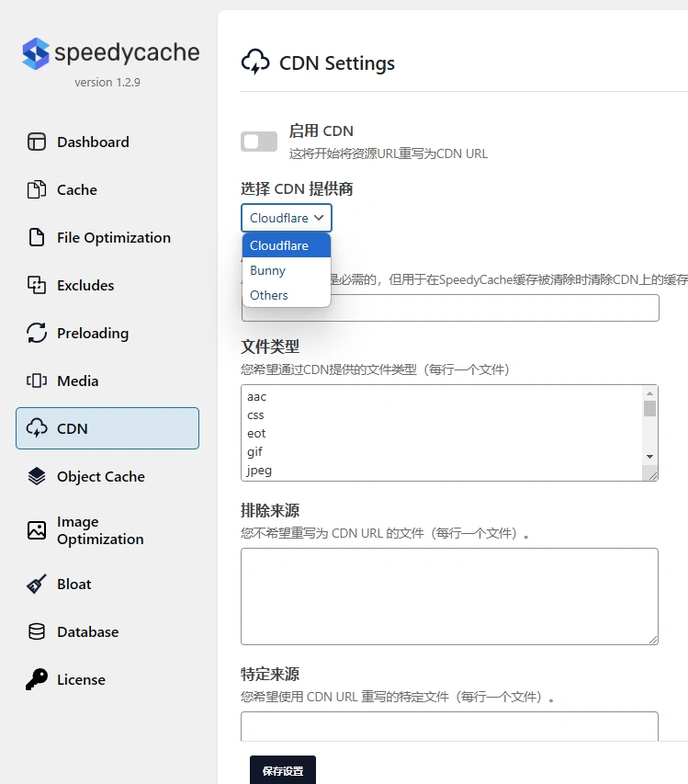Click the Object Cache layers icon

point(37,476)
